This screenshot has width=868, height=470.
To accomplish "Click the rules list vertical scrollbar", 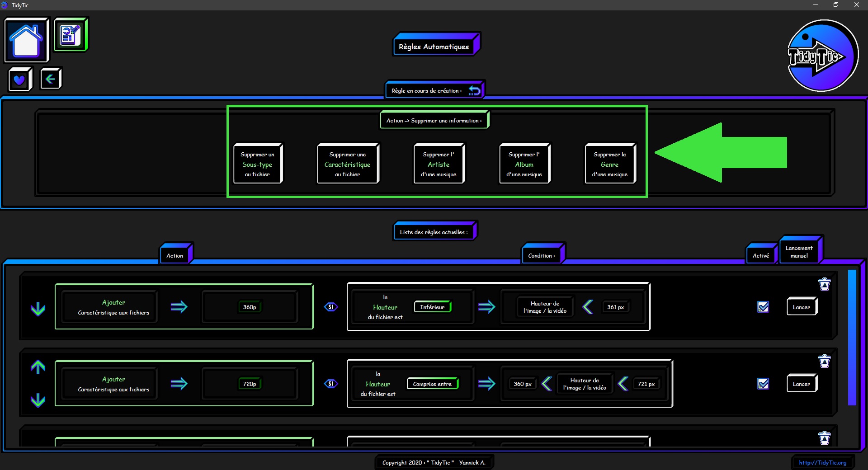I will coord(852,337).
